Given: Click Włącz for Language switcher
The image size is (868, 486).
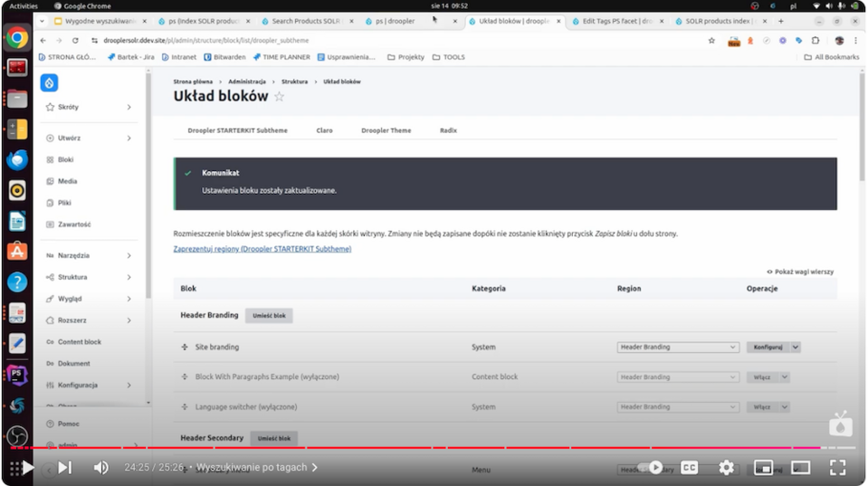Looking at the screenshot, I should (x=762, y=407).
